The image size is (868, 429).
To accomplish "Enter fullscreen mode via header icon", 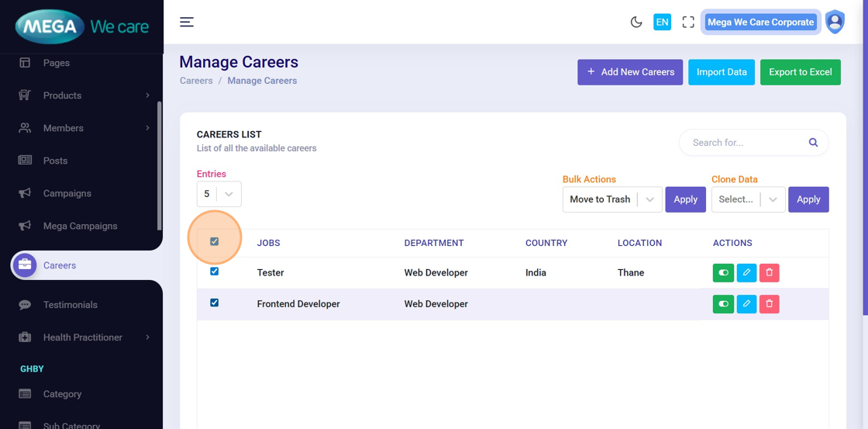I will pyautogui.click(x=688, y=22).
